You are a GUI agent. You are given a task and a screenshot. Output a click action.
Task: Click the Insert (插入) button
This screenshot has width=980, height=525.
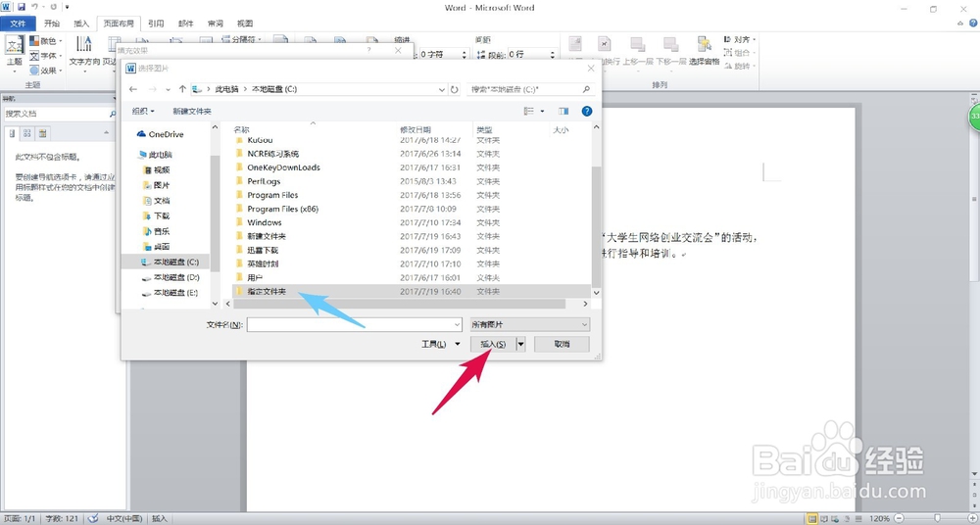[x=493, y=345]
